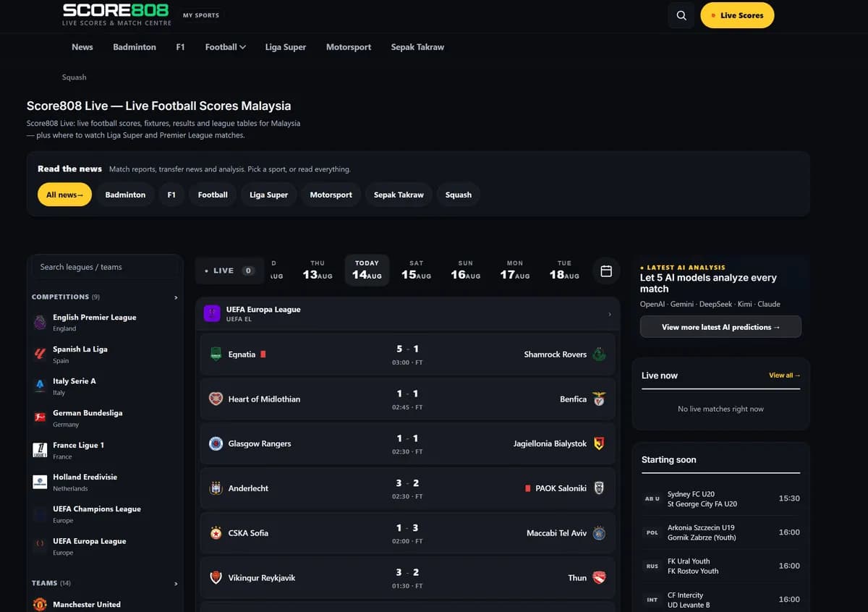This screenshot has width=868, height=612.
Task: Click the yellow Live Scores button
Action: click(737, 15)
